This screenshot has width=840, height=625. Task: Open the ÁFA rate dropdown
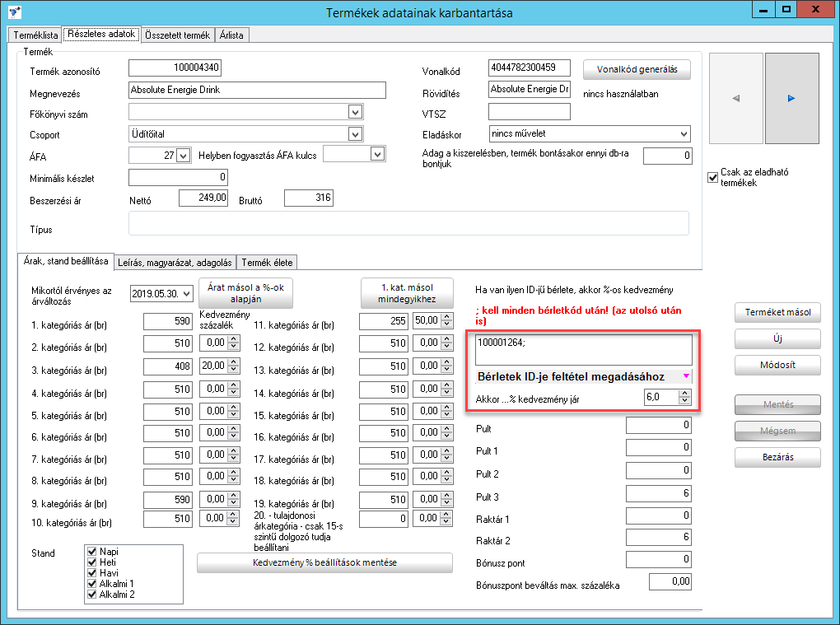[183, 156]
